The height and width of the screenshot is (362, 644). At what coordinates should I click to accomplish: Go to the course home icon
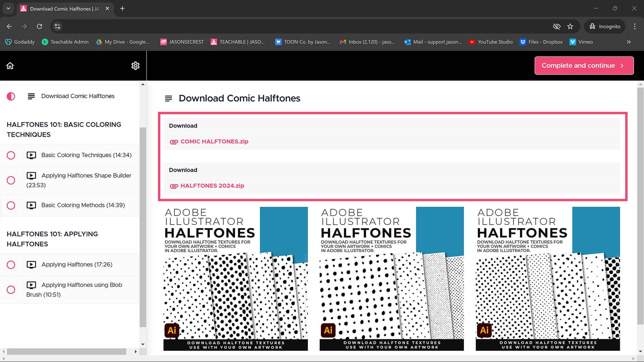pyautogui.click(x=10, y=66)
